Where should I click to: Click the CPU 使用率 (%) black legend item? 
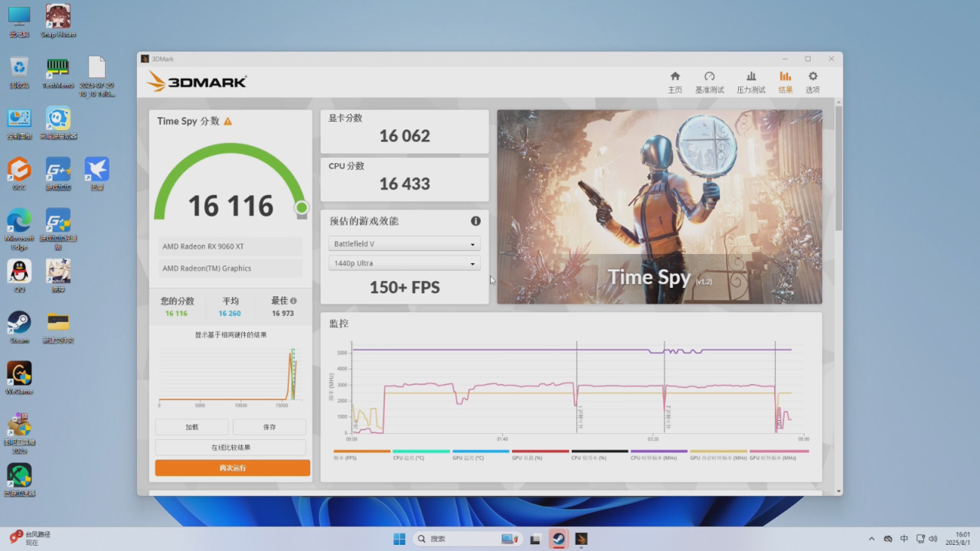599,455
